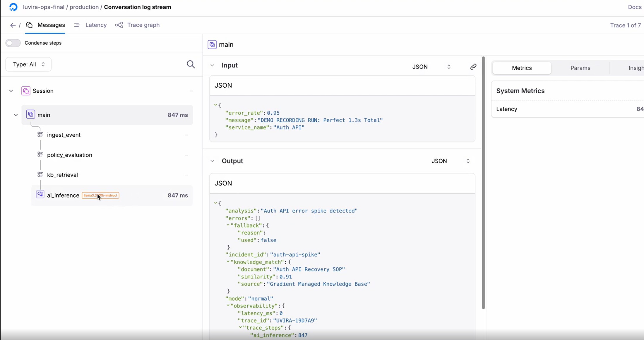The height and width of the screenshot is (340, 644).
Task: Toggle the Condense steps switch
Action: 13,43
